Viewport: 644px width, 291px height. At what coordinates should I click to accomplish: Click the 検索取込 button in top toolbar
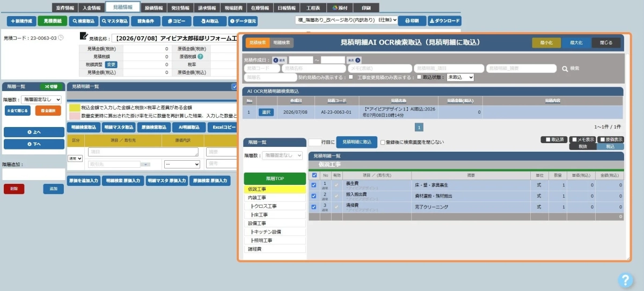click(x=84, y=21)
